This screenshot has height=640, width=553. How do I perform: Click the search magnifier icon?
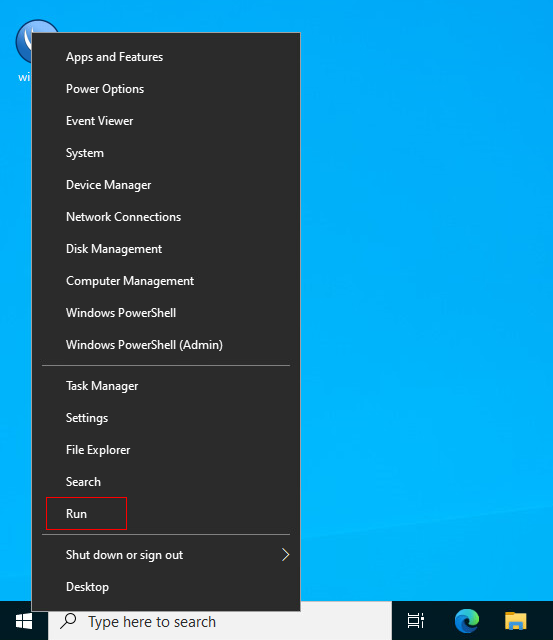pos(68,621)
